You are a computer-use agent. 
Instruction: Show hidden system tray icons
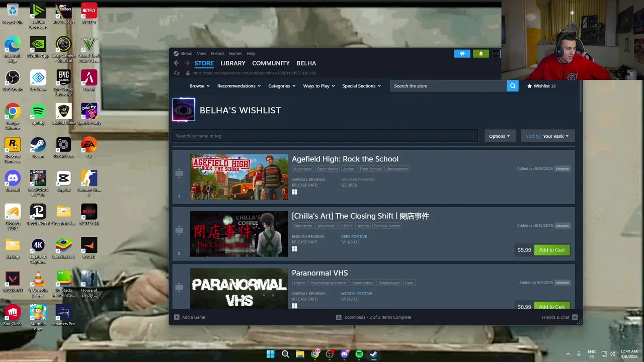point(568,354)
